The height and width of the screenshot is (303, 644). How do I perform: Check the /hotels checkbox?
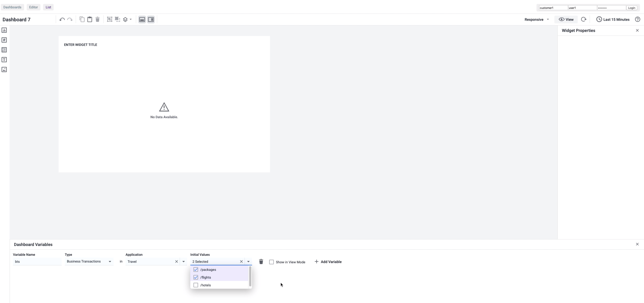(196, 285)
